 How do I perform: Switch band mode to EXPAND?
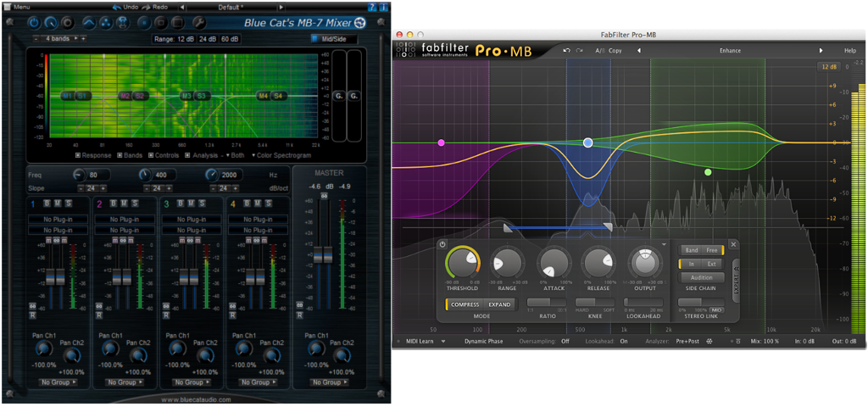point(500,304)
